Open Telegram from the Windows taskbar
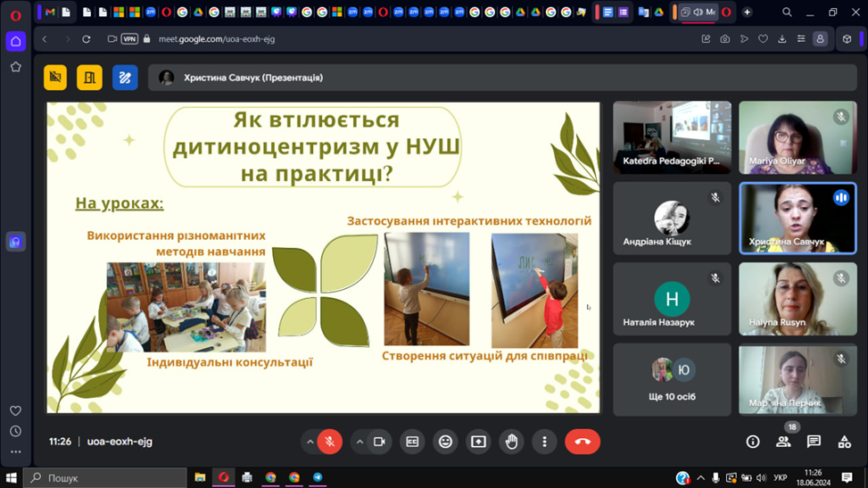The height and width of the screenshot is (488, 868). tap(318, 477)
